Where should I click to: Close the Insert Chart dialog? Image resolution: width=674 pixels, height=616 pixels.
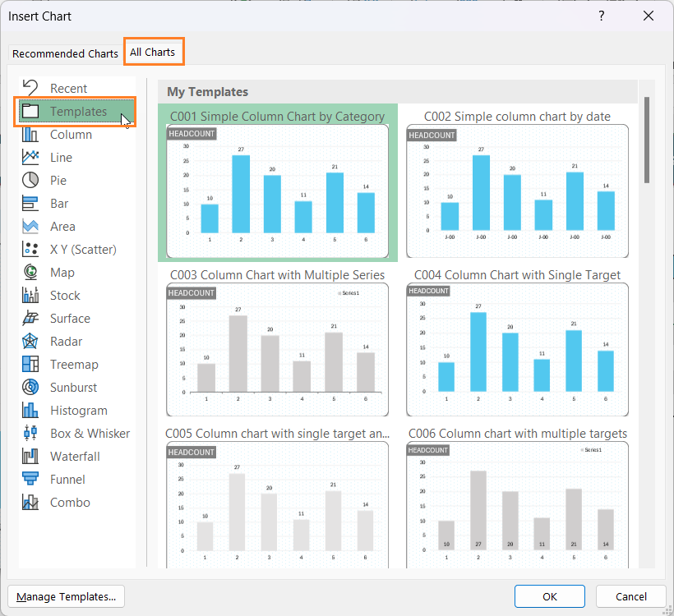[x=649, y=16]
